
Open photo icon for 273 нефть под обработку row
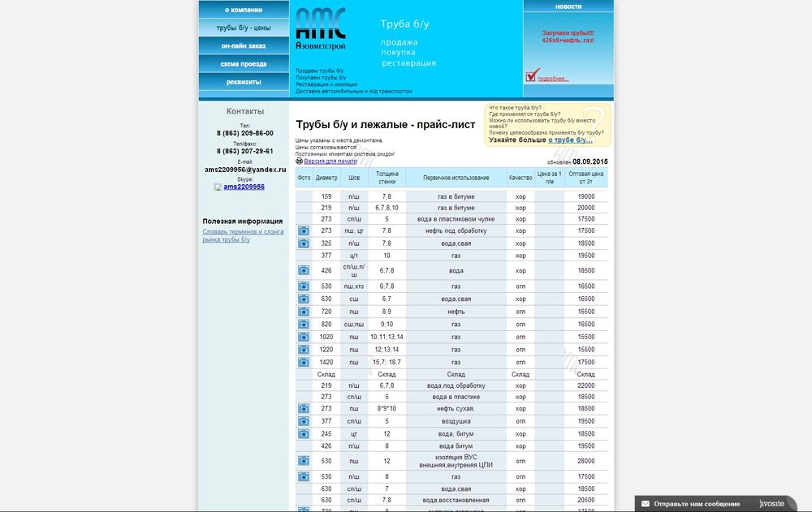[x=304, y=231]
